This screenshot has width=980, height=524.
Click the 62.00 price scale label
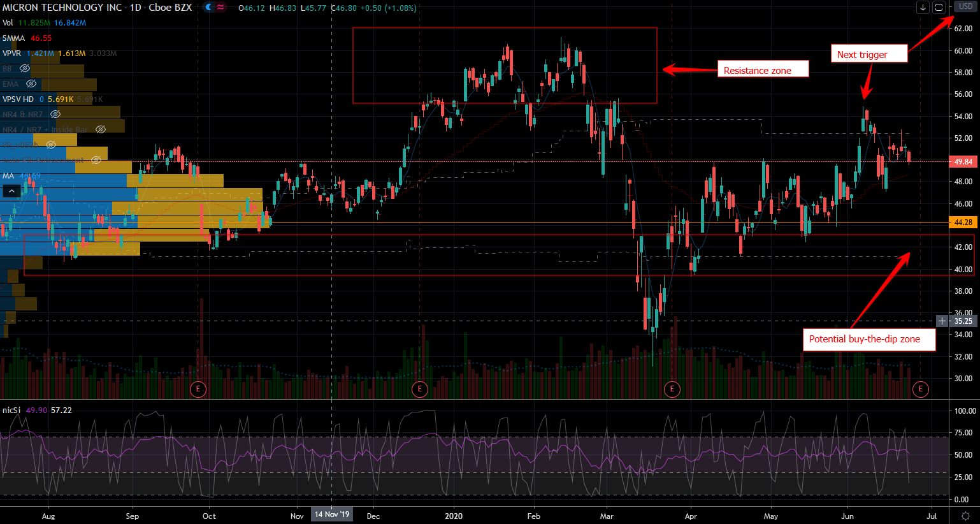(963, 29)
